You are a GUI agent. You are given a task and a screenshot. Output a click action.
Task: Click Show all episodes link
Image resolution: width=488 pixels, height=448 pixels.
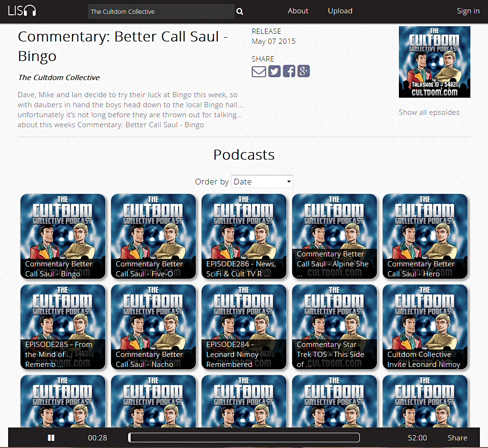click(x=429, y=112)
